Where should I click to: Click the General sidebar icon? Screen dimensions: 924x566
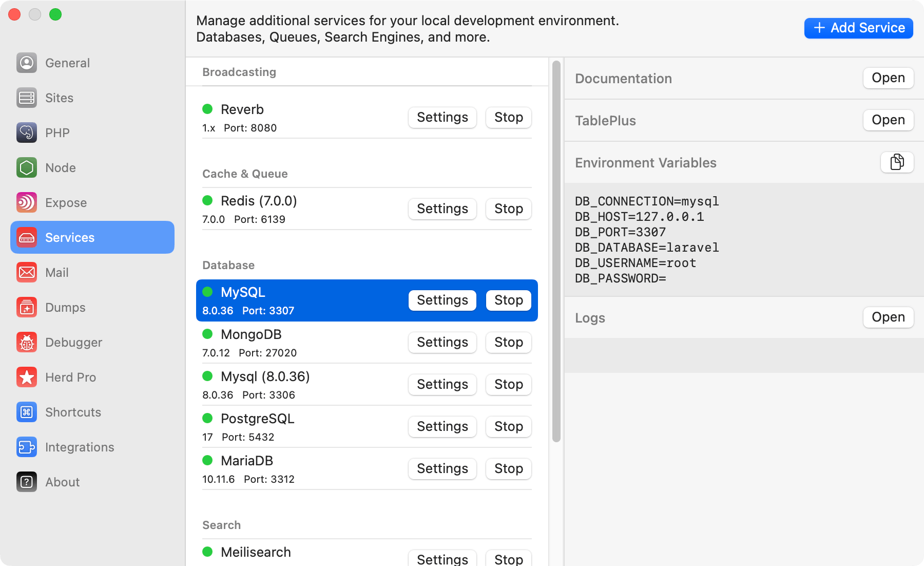tap(27, 63)
